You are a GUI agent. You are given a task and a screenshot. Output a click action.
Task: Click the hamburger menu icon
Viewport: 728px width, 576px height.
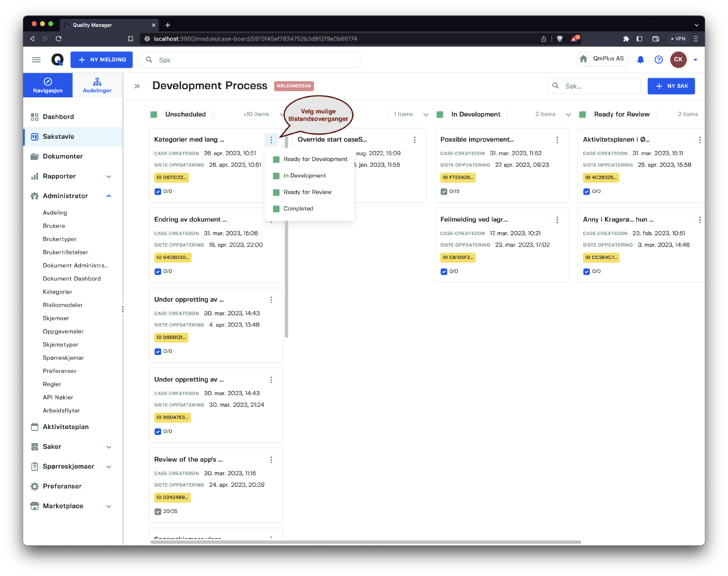tap(36, 60)
